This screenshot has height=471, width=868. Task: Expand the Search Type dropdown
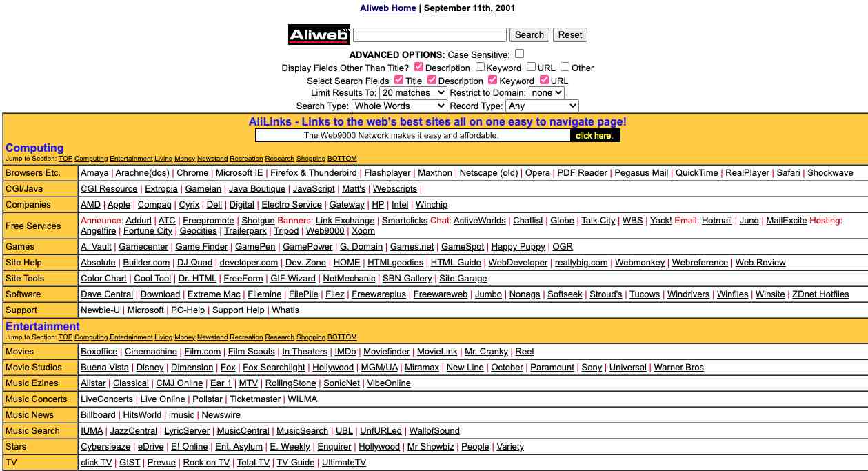pos(399,106)
